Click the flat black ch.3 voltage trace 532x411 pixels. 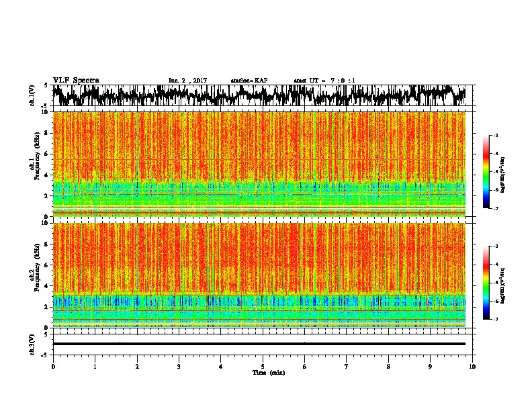tap(259, 344)
